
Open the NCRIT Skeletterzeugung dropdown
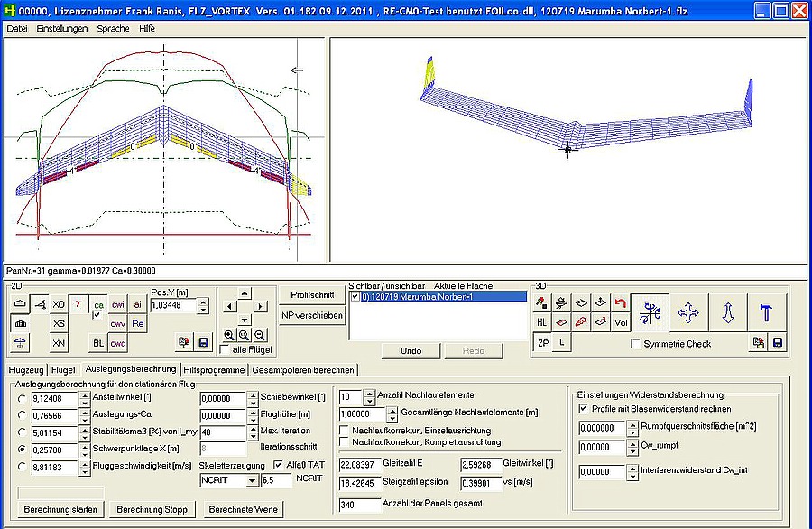(x=253, y=481)
